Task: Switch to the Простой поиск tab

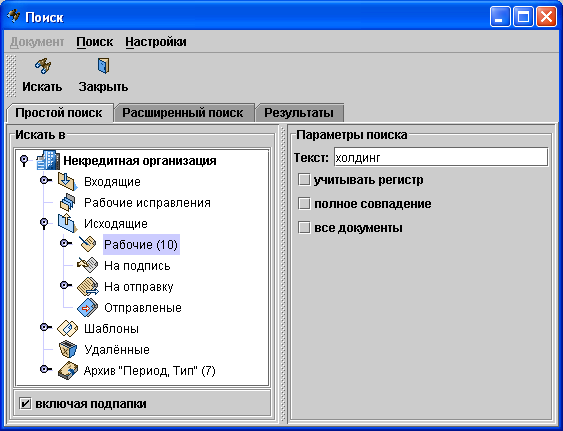Action: (x=59, y=113)
